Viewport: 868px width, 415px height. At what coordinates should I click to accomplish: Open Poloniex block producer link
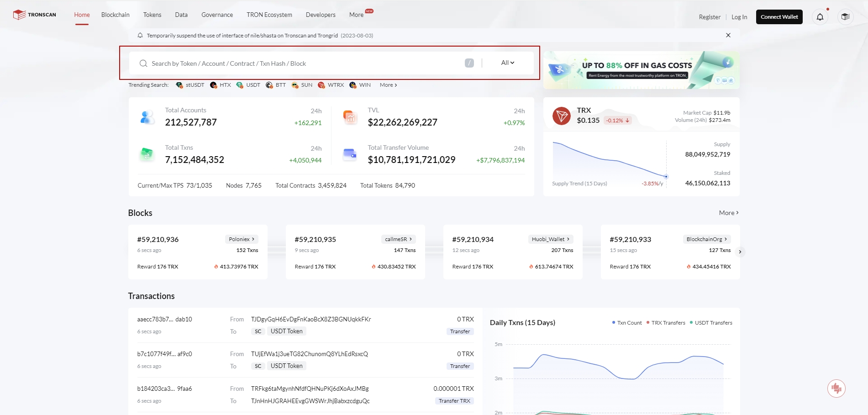click(242, 239)
